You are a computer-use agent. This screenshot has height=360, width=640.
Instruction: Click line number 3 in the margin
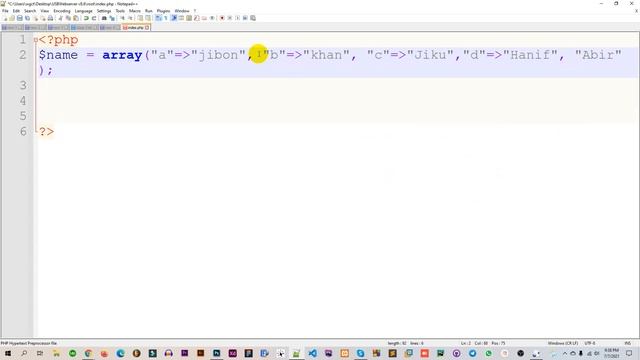(23, 85)
